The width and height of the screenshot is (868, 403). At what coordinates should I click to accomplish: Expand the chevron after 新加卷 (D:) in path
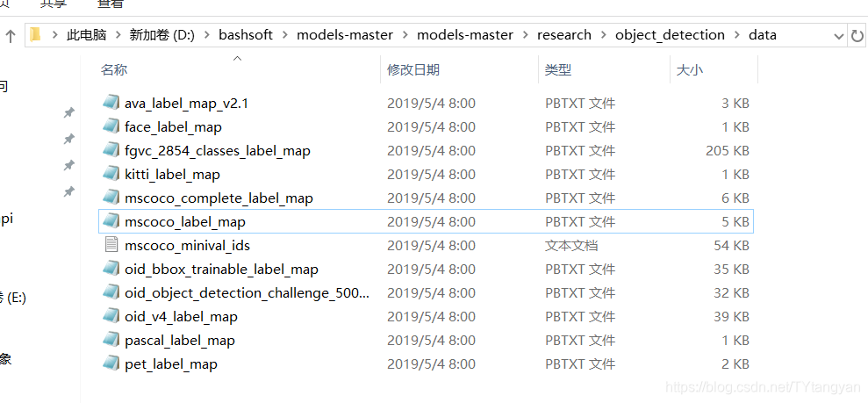207,35
